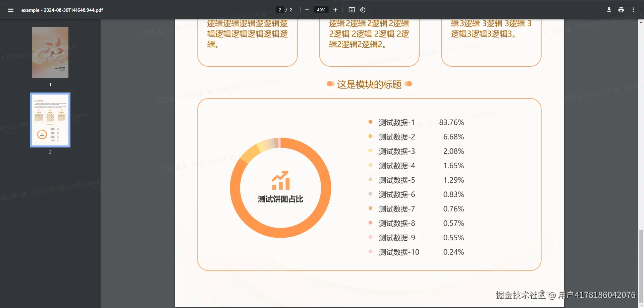
Task: Click the orange legend dot for 测试数据-1
Action: (370, 122)
